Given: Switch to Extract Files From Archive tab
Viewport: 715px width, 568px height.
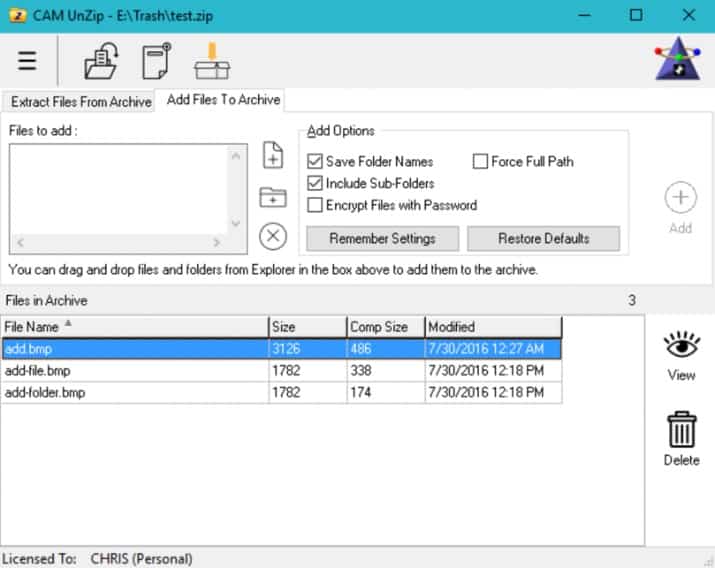Looking at the screenshot, I should [x=80, y=102].
